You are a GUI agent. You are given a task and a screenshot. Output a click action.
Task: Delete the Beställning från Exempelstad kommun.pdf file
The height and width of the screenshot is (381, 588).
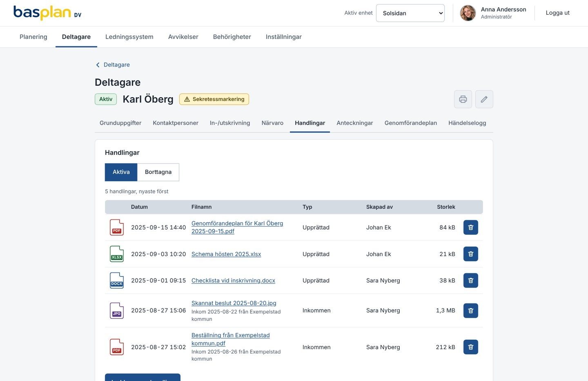click(x=471, y=347)
